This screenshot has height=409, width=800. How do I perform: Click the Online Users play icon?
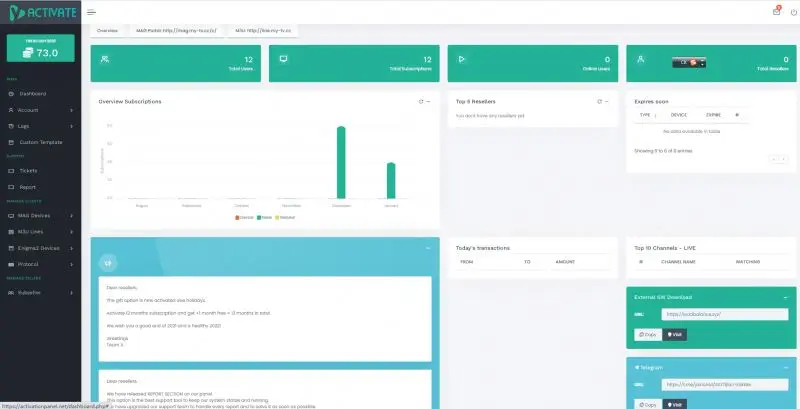462,59
